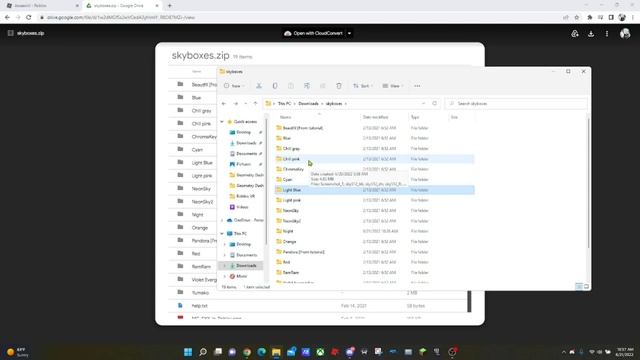Viewport: 640px width, 360px height.
Task: Open Windows Start menu
Action: pos(188,352)
